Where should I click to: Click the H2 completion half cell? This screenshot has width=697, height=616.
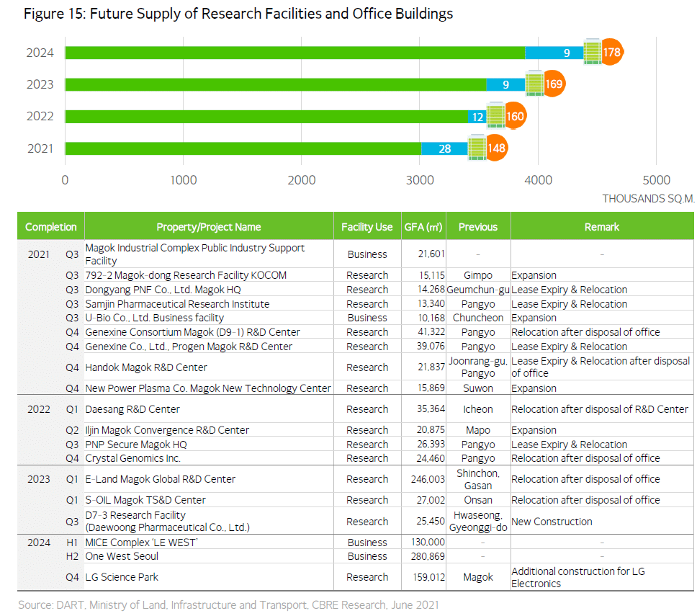coord(72,556)
